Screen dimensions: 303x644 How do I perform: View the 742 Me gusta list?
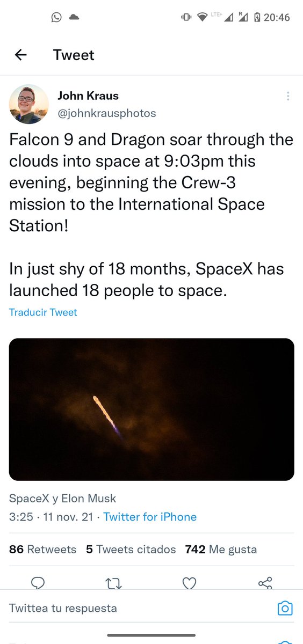[x=221, y=549]
